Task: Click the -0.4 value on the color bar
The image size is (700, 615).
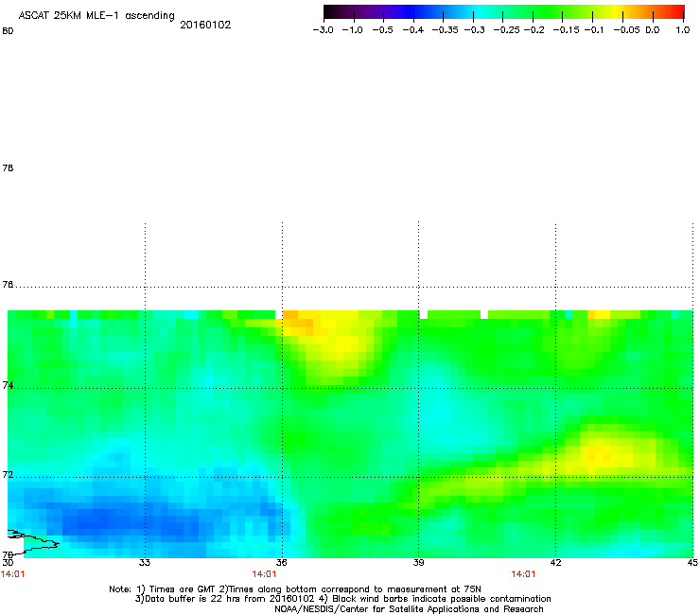Action: (413, 30)
